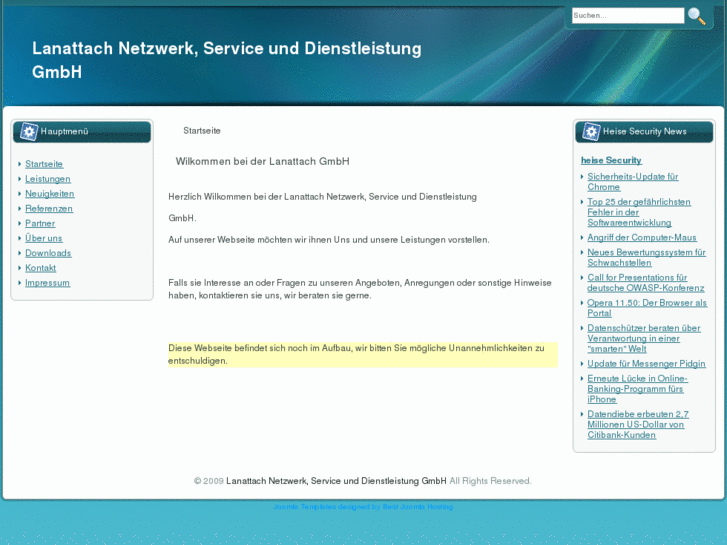Open Datendiebe erbeuten Citibank news link
727x545 pixels.
point(637,424)
